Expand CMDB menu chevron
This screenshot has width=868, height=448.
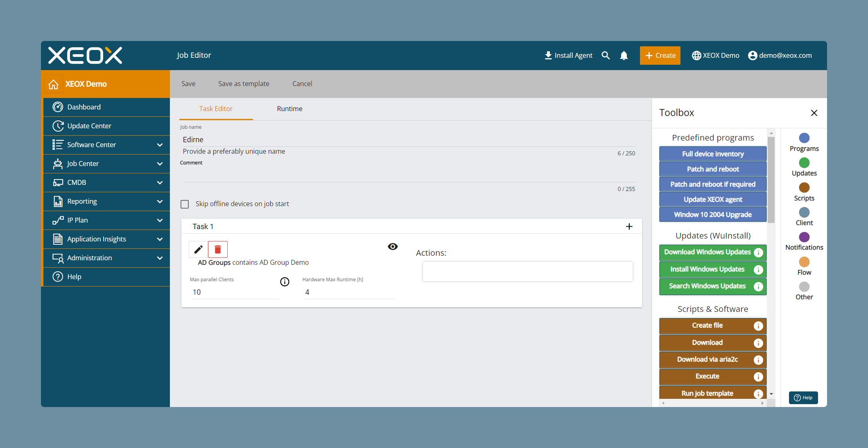pos(160,182)
